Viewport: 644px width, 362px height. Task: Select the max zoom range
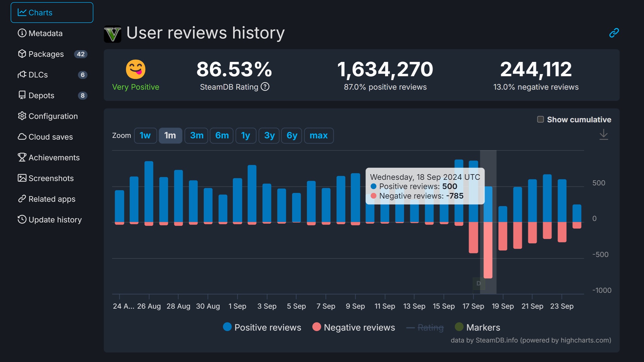pyautogui.click(x=318, y=135)
